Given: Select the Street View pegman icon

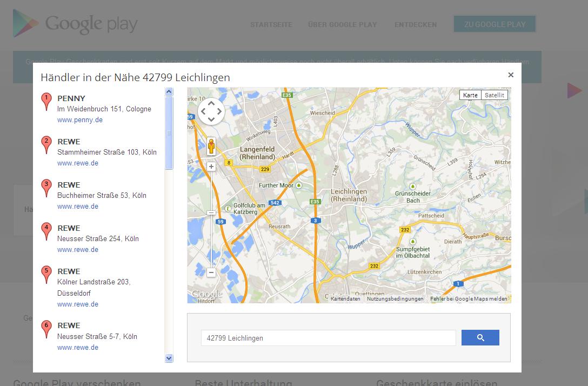Looking at the screenshot, I should tap(211, 146).
